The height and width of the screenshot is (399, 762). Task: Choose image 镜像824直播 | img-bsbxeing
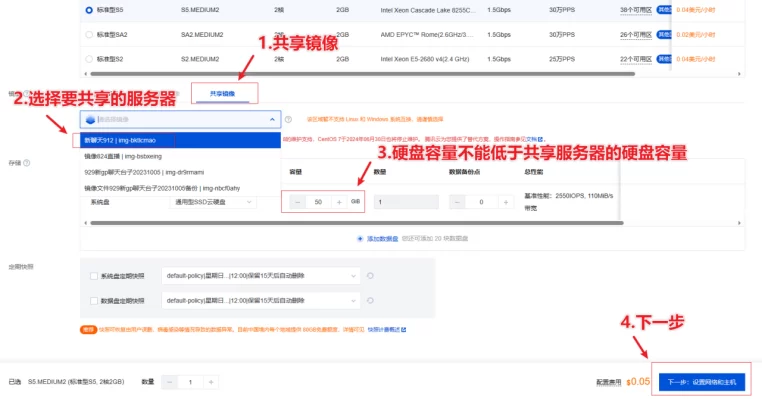point(180,156)
